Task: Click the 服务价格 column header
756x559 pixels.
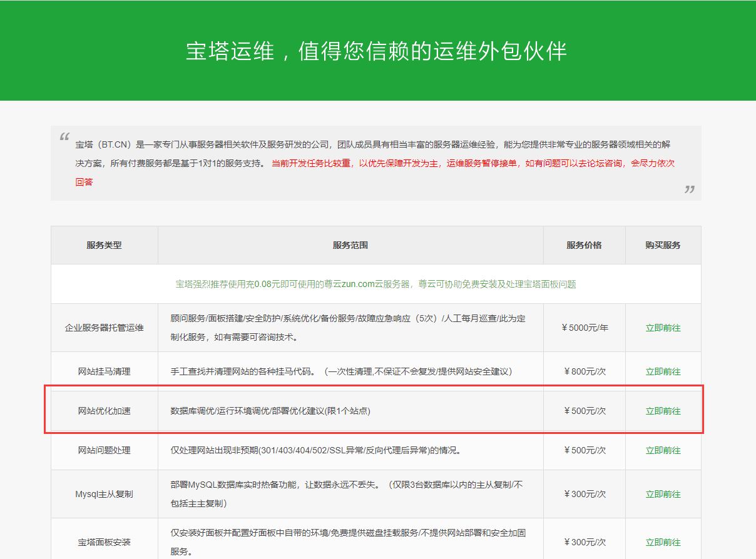Action: point(584,245)
